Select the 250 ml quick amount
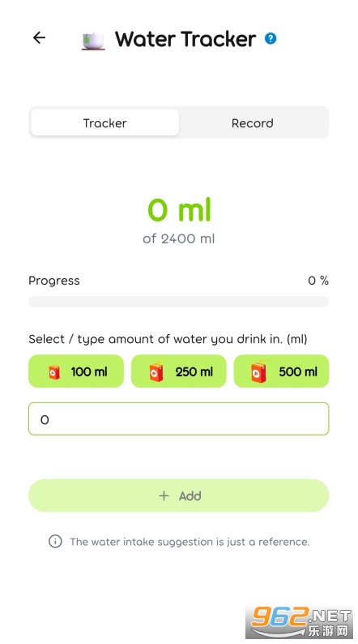 (x=178, y=371)
